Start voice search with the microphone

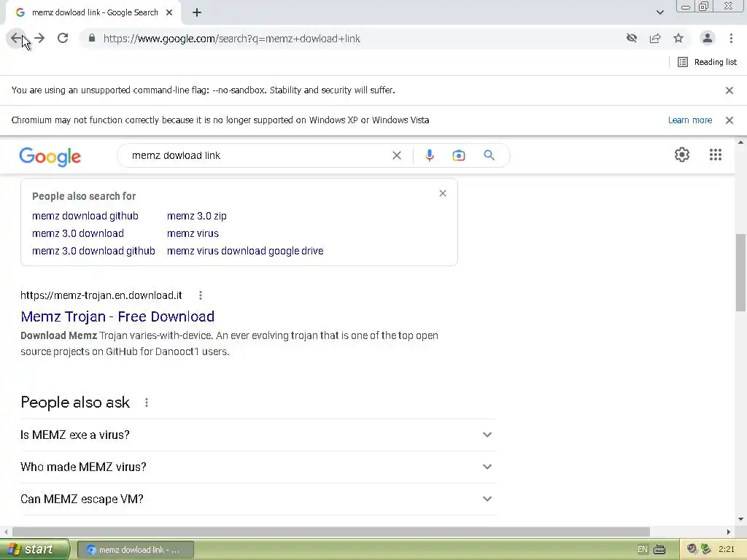click(x=430, y=155)
